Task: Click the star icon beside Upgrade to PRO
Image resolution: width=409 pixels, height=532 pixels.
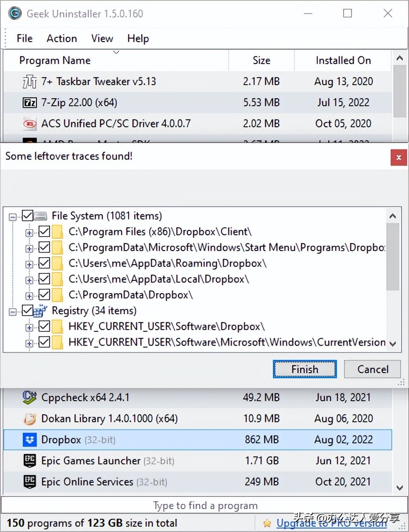Action: coord(267,523)
